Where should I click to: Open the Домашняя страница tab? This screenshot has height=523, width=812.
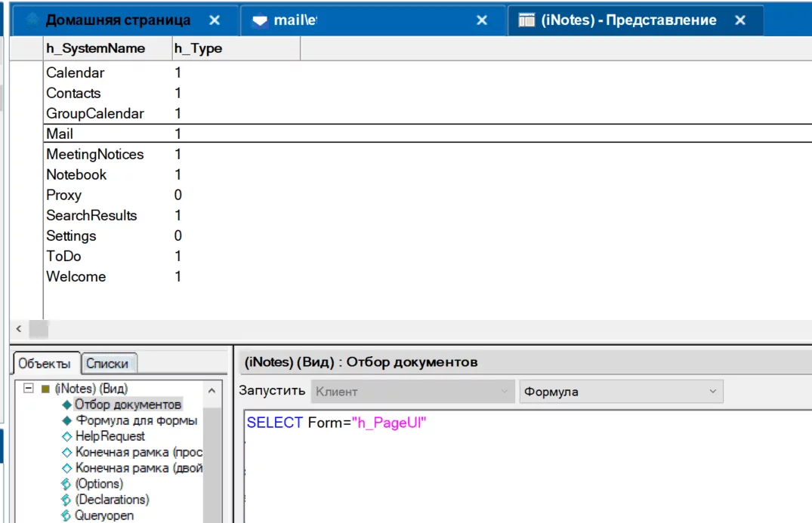117,20
